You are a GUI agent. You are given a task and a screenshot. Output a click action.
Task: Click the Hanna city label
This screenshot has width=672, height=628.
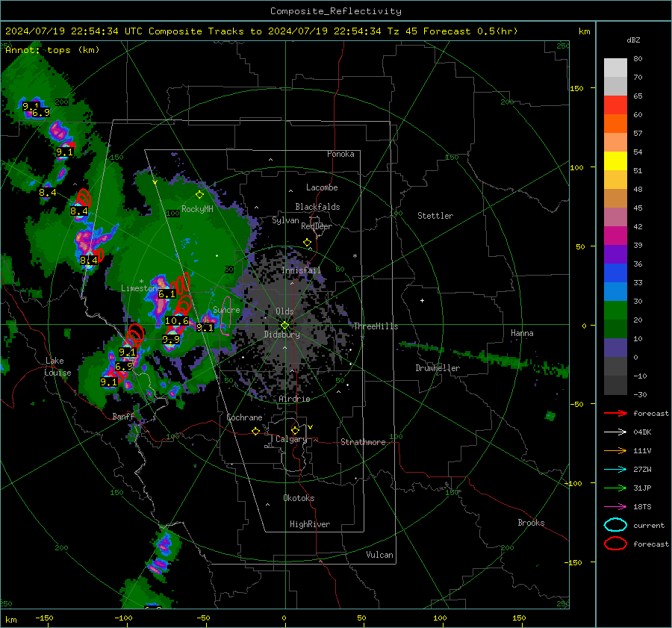click(x=522, y=333)
